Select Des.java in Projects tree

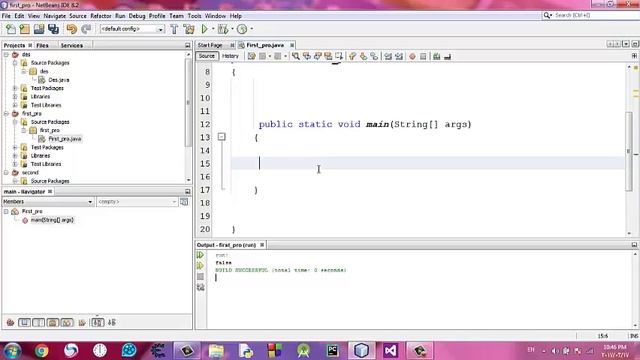click(x=59, y=80)
